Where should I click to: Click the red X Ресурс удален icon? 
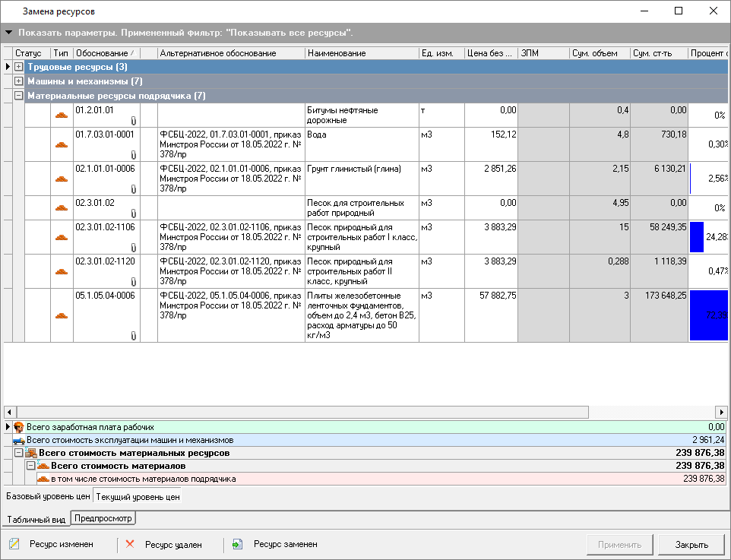(130, 544)
